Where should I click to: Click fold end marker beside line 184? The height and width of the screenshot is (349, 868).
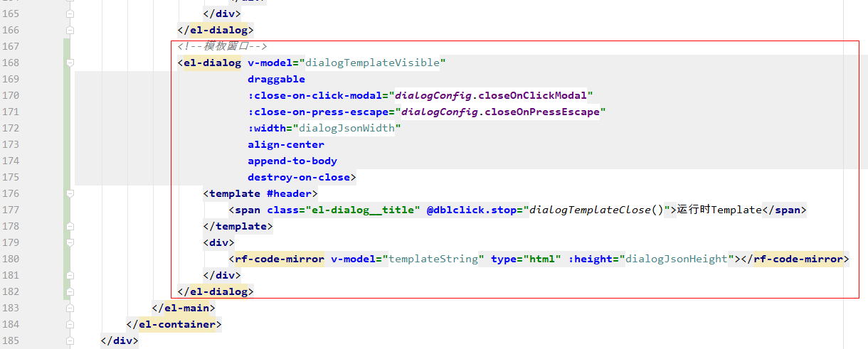click(x=70, y=324)
